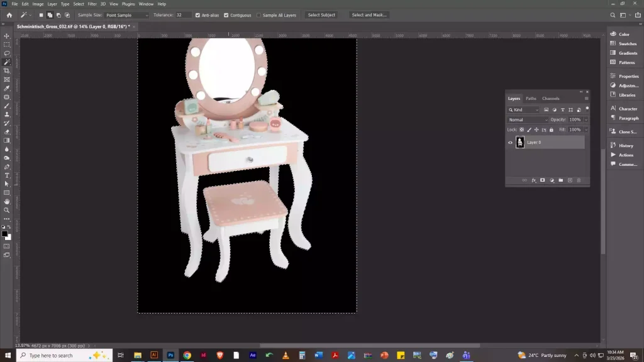Open the History panel
644x362 pixels.
point(625,146)
